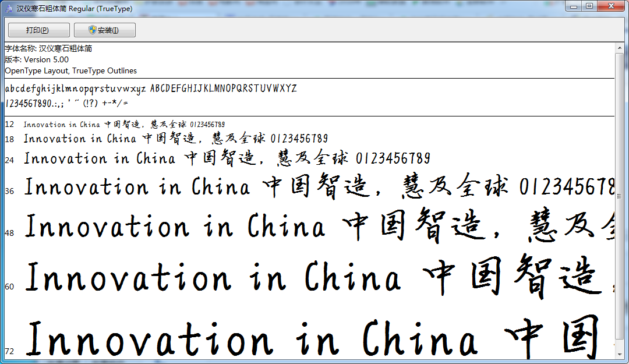The image size is (629, 364).
Task: Click the Print (打印) button
Action: [38, 30]
